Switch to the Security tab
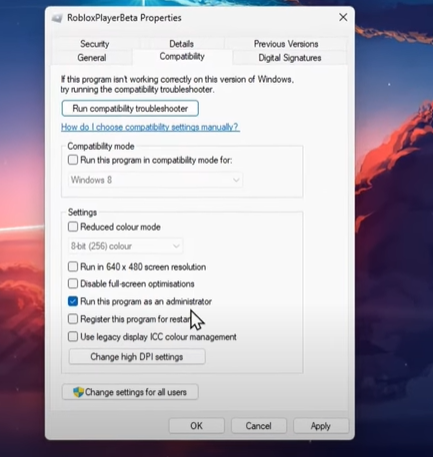Viewport: 433px width, 457px height. [95, 44]
